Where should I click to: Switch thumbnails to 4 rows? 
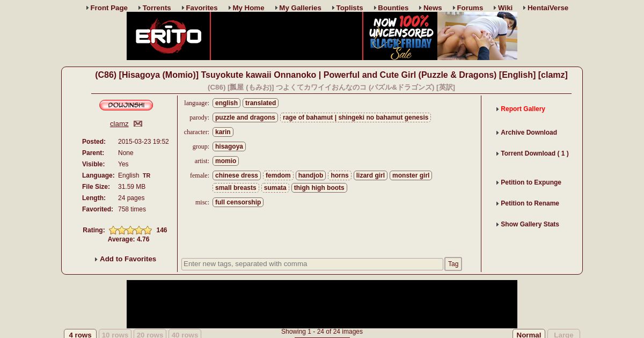80,334
